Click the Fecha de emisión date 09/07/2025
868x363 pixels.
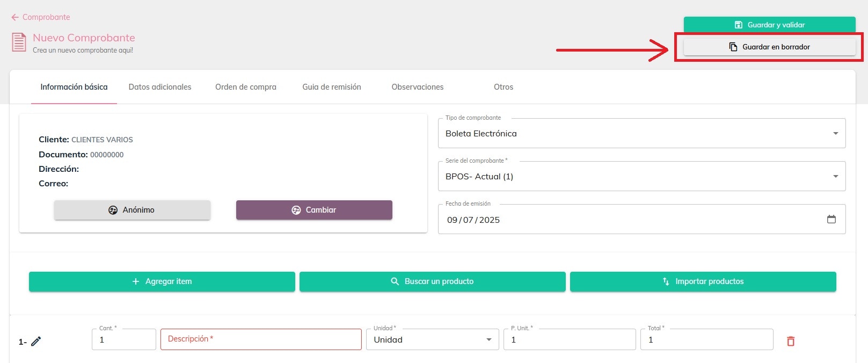(x=473, y=220)
